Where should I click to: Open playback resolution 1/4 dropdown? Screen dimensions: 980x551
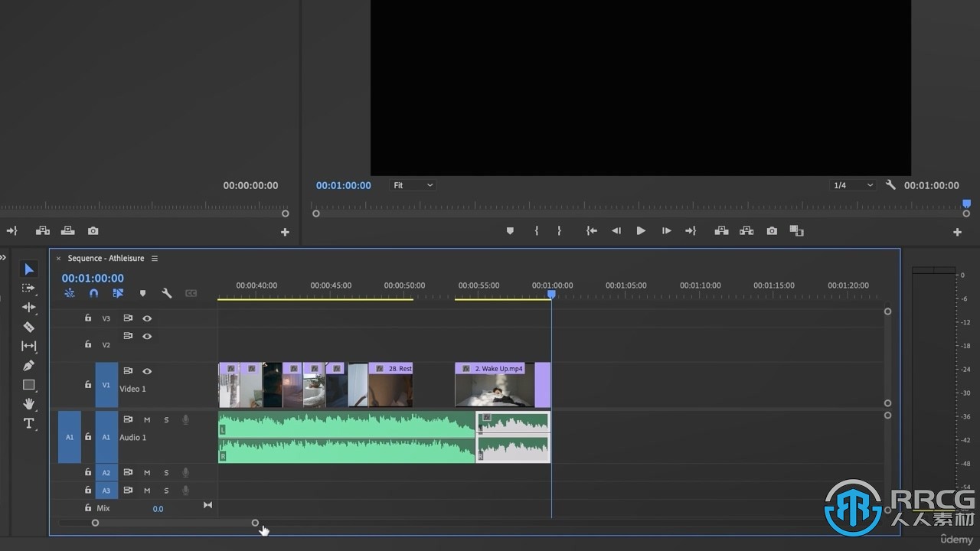point(853,185)
